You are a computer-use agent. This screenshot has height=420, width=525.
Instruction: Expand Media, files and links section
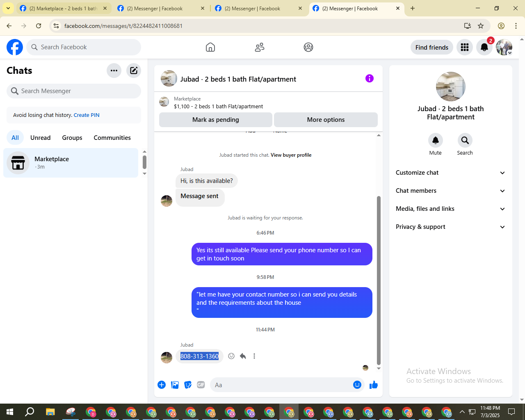pyautogui.click(x=450, y=209)
